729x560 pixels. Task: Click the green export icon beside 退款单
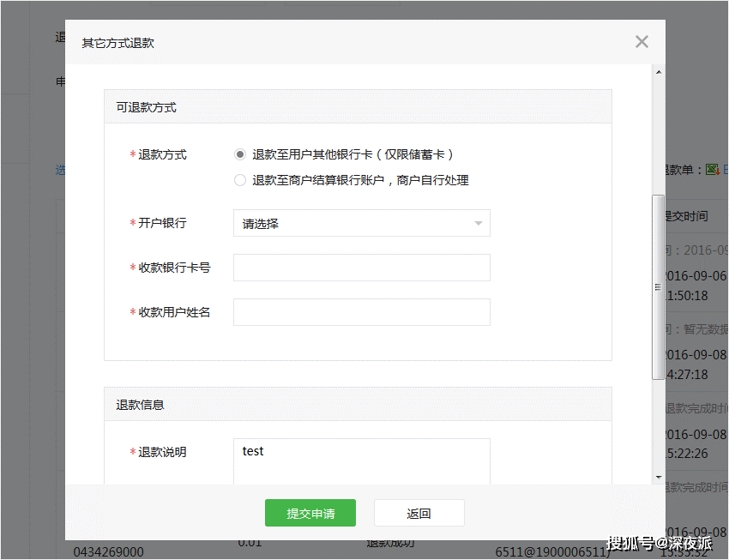pyautogui.click(x=712, y=170)
